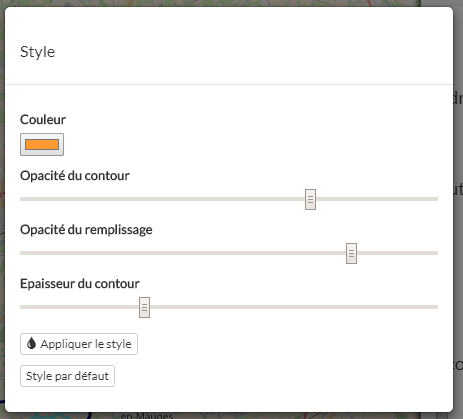Select the Epaisseur du contour slider handle
The image size is (463, 419).
pyautogui.click(x=144, y=307)
